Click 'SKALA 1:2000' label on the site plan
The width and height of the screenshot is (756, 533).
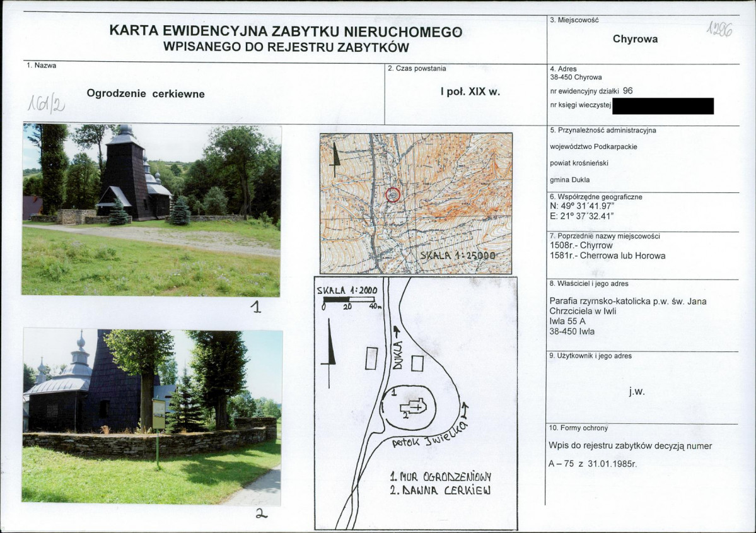click(x=347, y=290)
